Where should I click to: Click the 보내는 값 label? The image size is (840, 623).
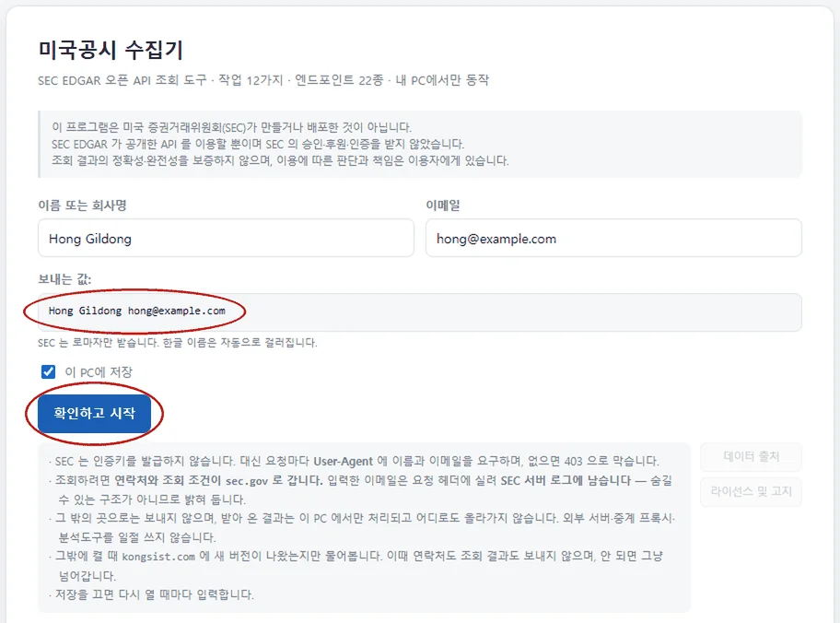point(64,279)
